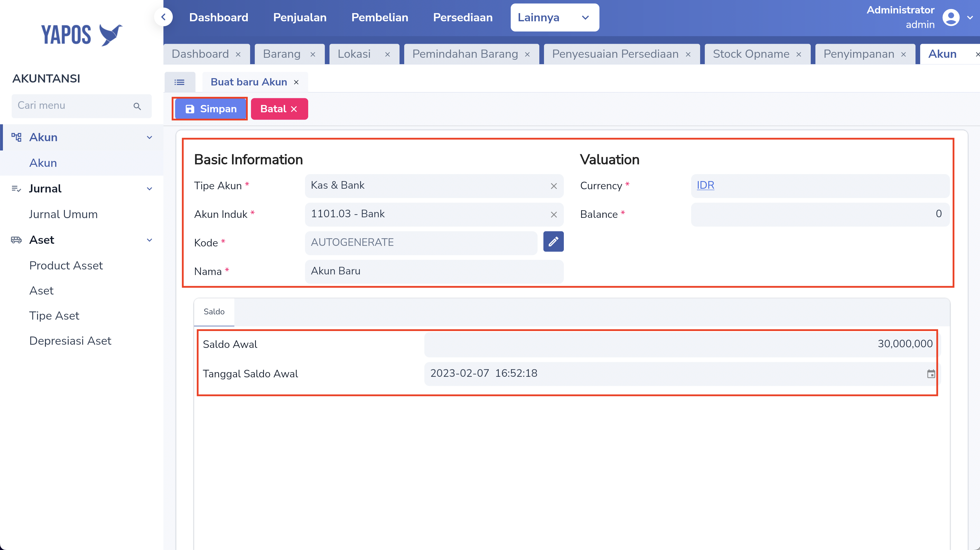Collapse the Jurnal sidebar section
Viewport: 980px width, 550px height.
pos(149,188)
